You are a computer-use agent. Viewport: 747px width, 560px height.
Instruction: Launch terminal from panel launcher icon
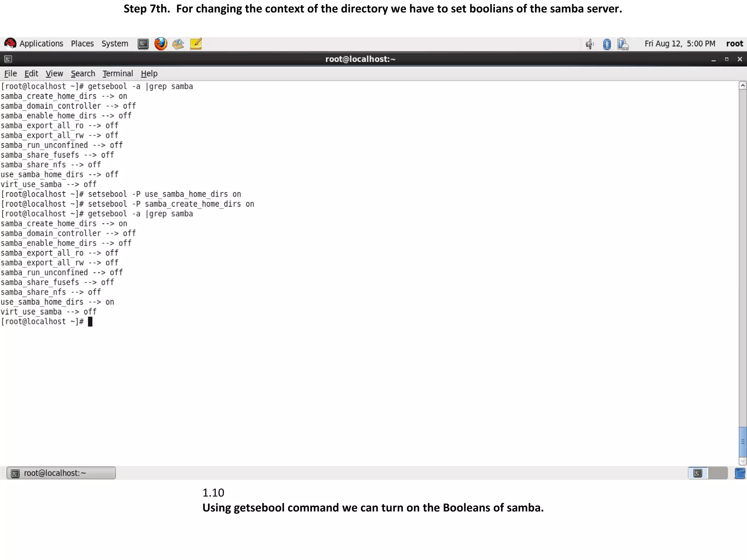(143, 44)
